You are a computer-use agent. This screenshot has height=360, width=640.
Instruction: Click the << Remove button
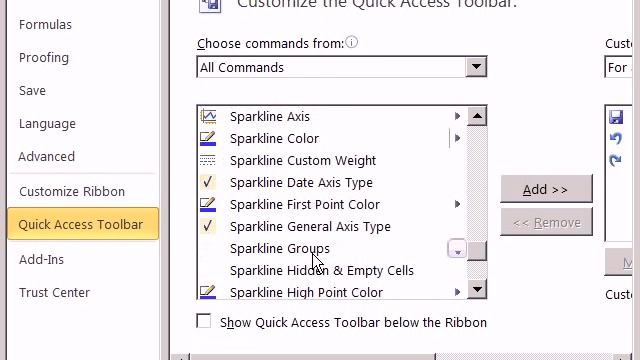546,222
